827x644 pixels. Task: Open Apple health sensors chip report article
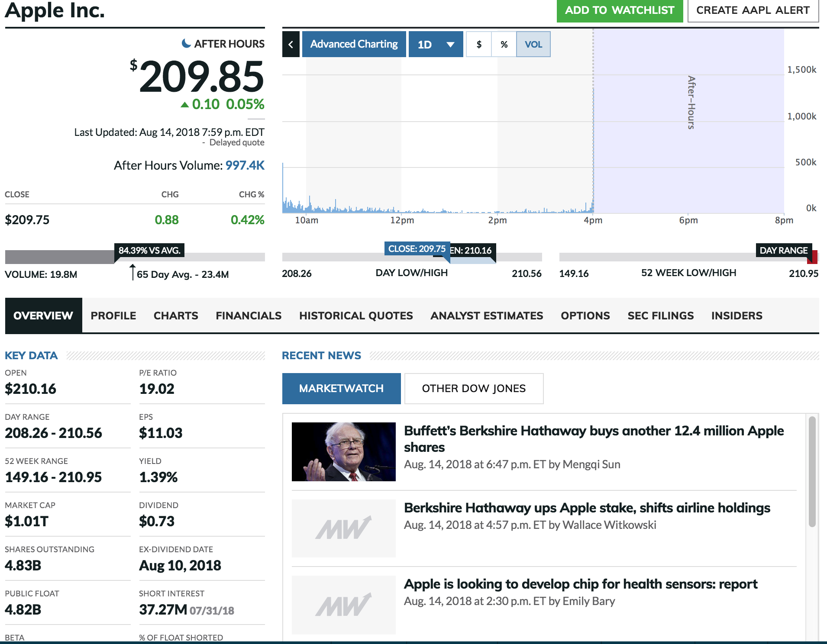[x=581, y=584]
